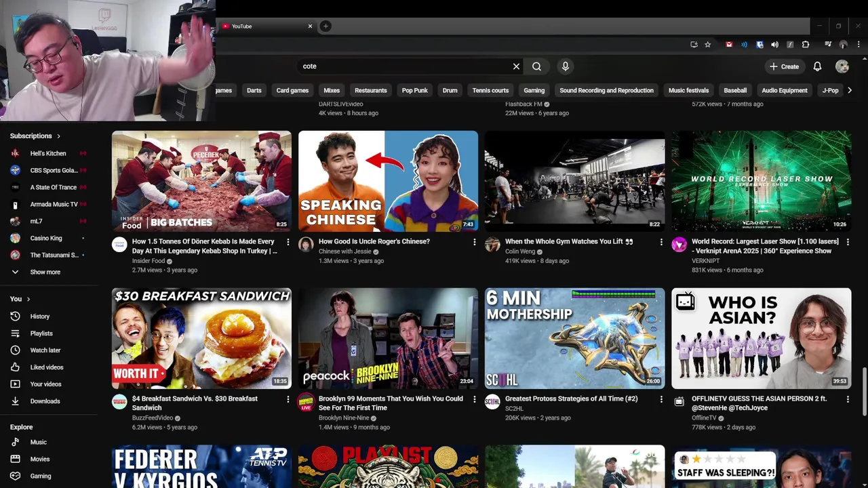The height and width of the screenshot is (488, 868).
Task: Open the Chinese with Jessie channel link
Action: click(344, 251)
